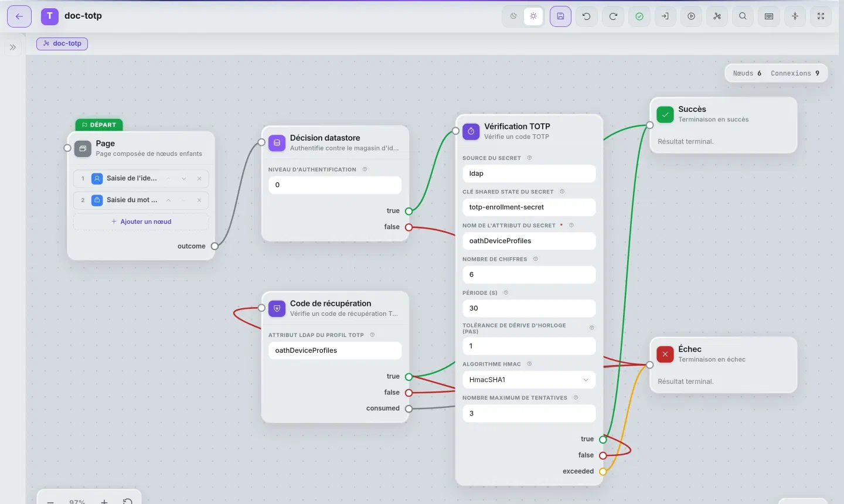Click the Page node icon
844x504 pixels.
point(83,148)
